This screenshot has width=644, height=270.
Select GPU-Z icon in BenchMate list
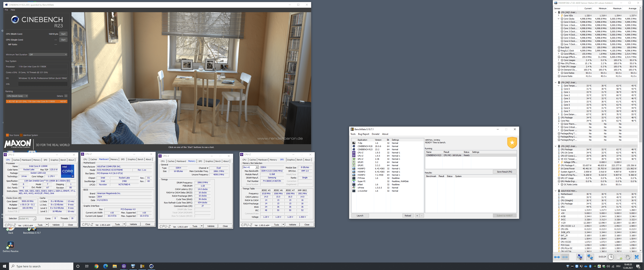tap(354, 159)
